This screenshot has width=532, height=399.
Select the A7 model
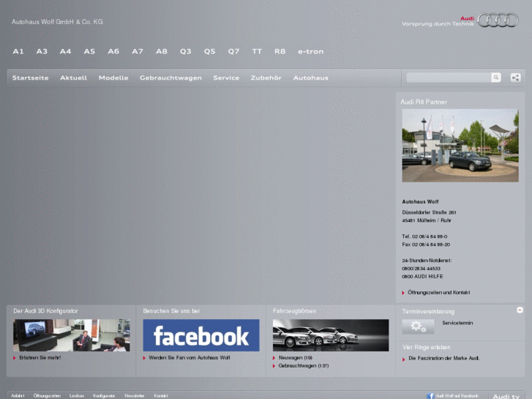(x=138, y=51)
